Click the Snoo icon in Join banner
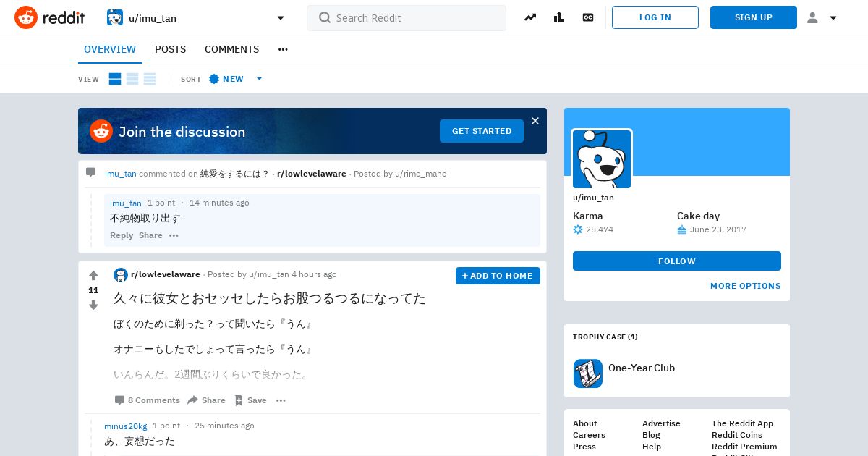The image size is (868, 456). pyautogui.click(x=101, y=131)
